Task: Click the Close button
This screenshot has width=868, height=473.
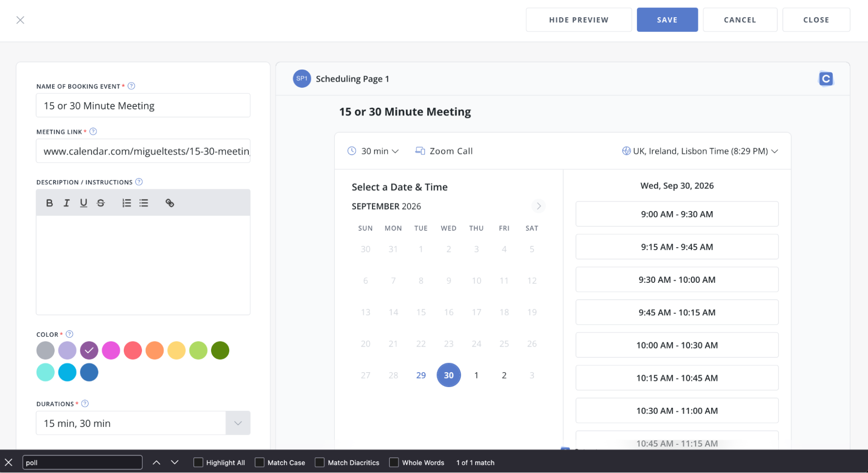Action: [816, 20]
